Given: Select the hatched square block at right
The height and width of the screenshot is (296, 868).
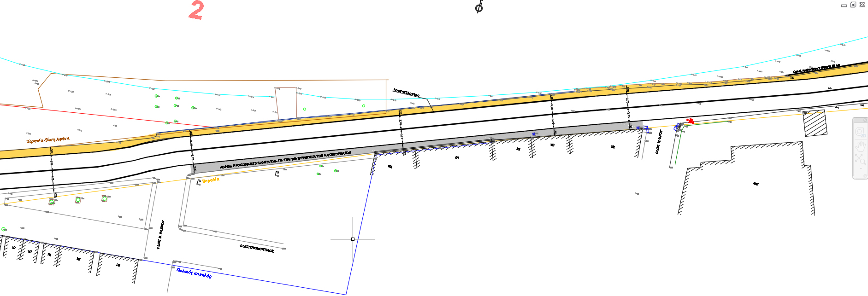Looking at the screenshot, I should tap(815, 123).
